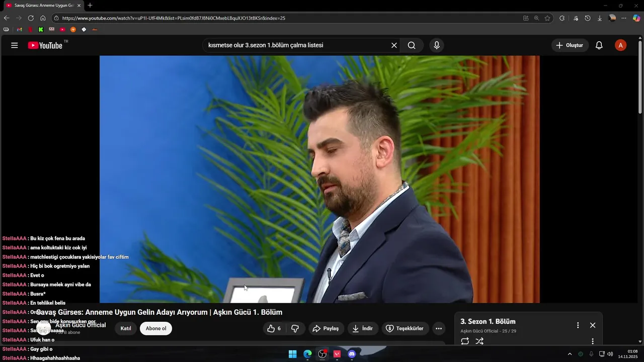Share the video via Paylaş
This screenshot has width=644, height=362.
[327, 328]
